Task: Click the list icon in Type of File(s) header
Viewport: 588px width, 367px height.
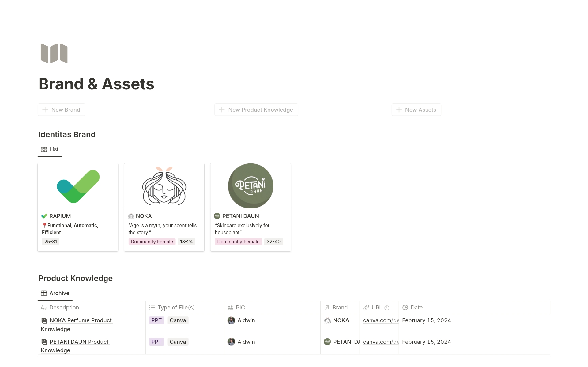Action: 152,307
